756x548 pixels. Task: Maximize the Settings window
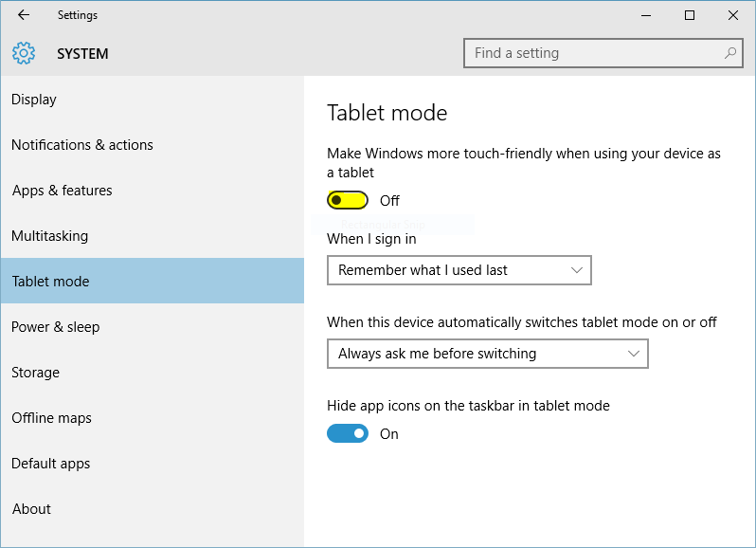point(690,15)
